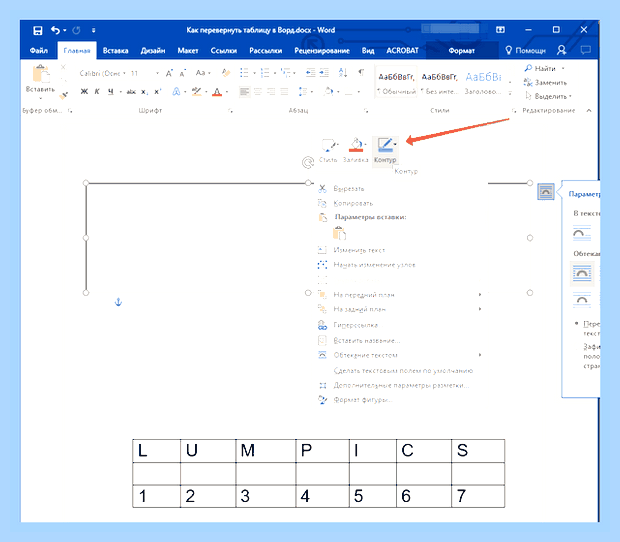Click the Save icon in title bar
The image size is (620, 542).
click(38, 30)
